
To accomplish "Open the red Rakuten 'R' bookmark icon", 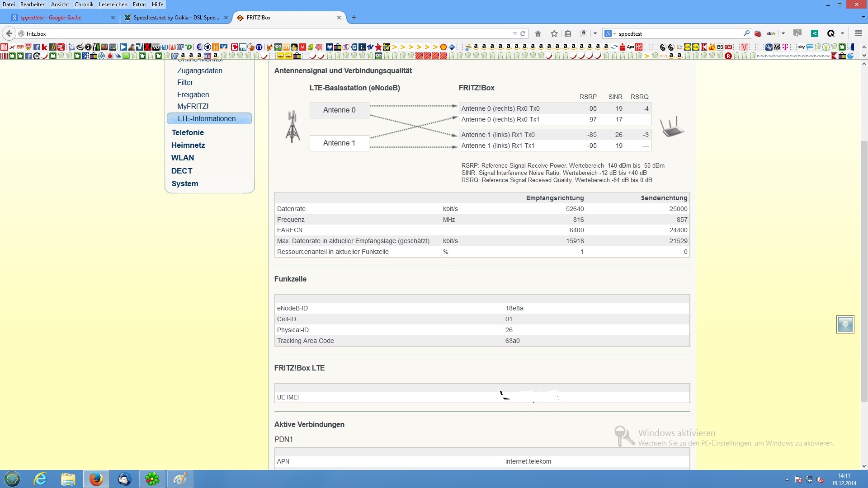I will tap(728, 56).
